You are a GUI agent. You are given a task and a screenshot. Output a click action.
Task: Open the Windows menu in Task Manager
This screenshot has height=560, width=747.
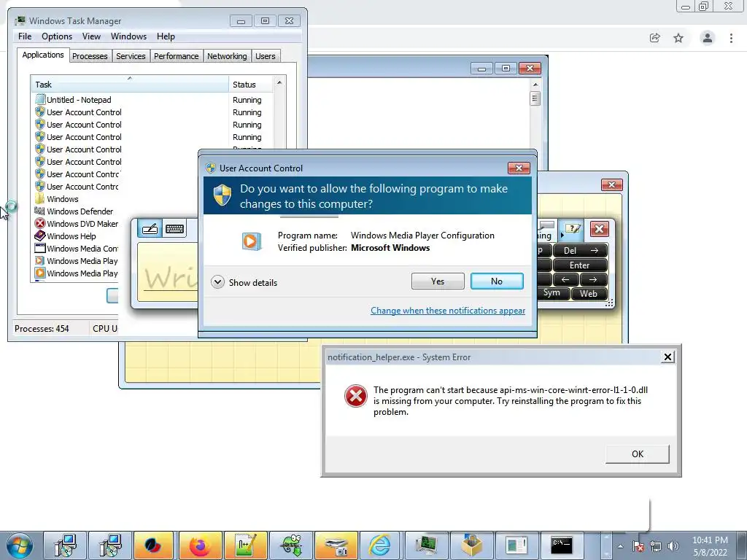(128, 36)
